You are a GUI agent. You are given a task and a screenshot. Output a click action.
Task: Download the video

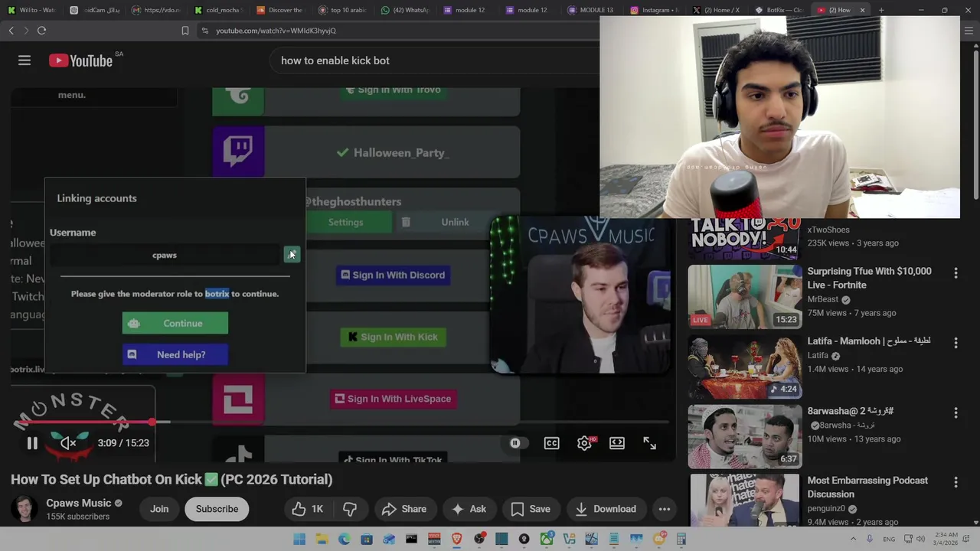[x=605, y=509]
